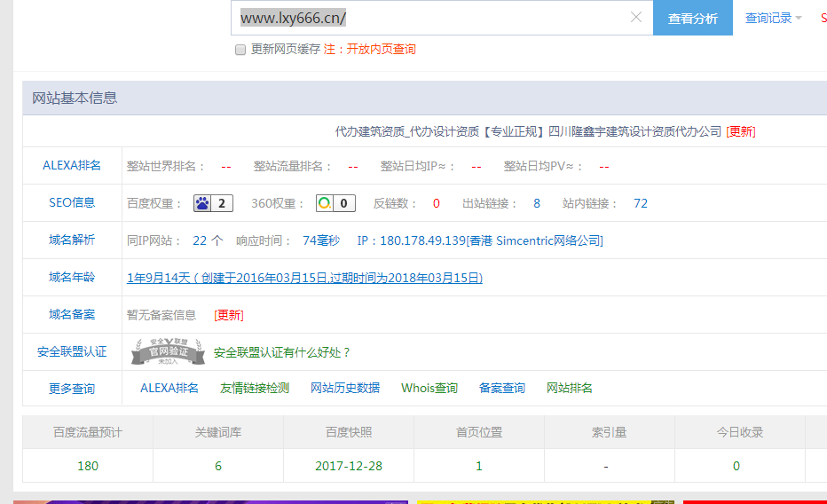Click the URL input field
The width and height of the screenshot is (827, 504).
tap(426, 18)
